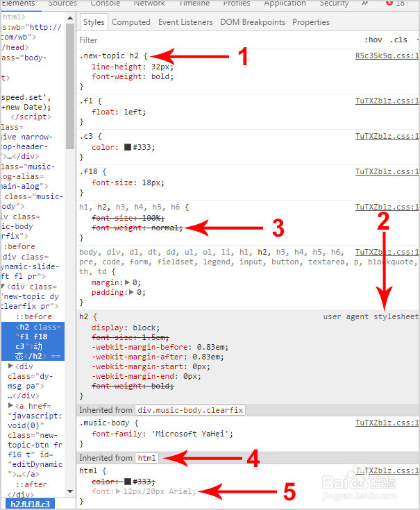Click the html inherited-from link

tap(146, 458)
